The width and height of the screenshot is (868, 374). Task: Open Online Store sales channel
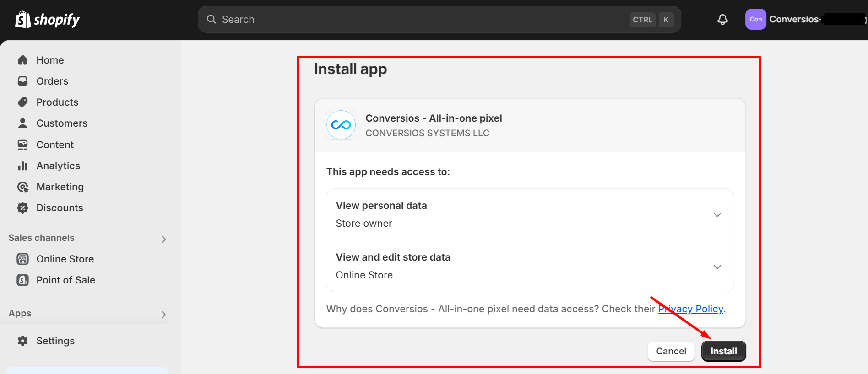pyautogui.click(x=65, y=259)
